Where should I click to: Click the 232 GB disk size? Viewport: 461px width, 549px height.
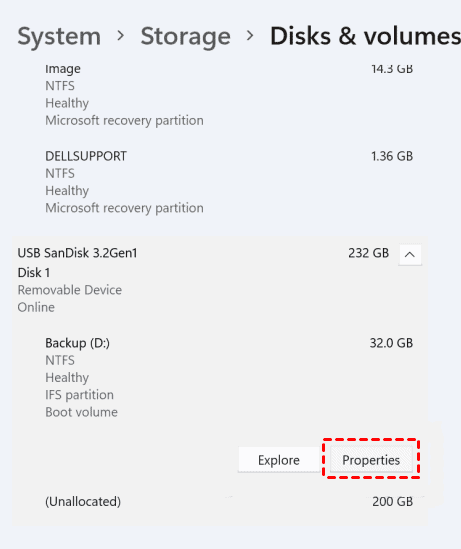[368, 253]
